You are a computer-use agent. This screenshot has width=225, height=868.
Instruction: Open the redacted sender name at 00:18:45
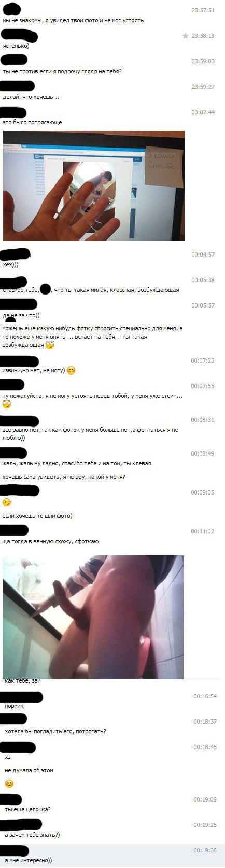pyautogui.click(x=18, y=747)
